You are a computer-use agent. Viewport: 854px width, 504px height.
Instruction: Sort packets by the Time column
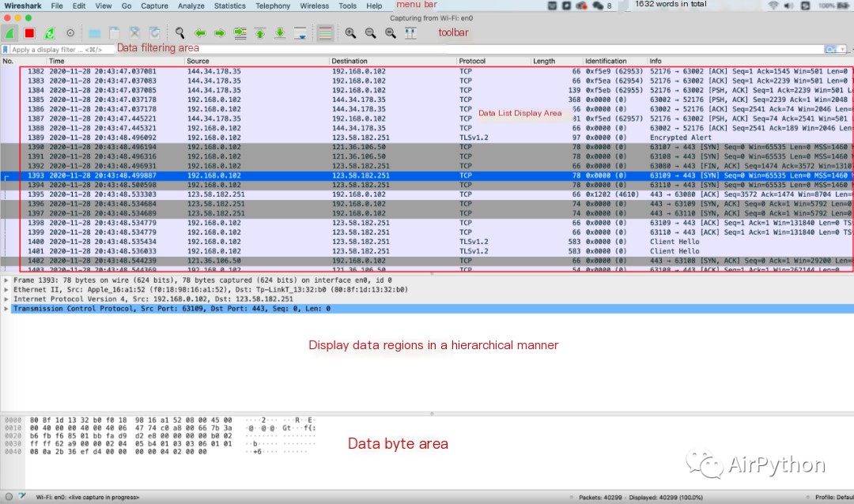pos(115,61)
